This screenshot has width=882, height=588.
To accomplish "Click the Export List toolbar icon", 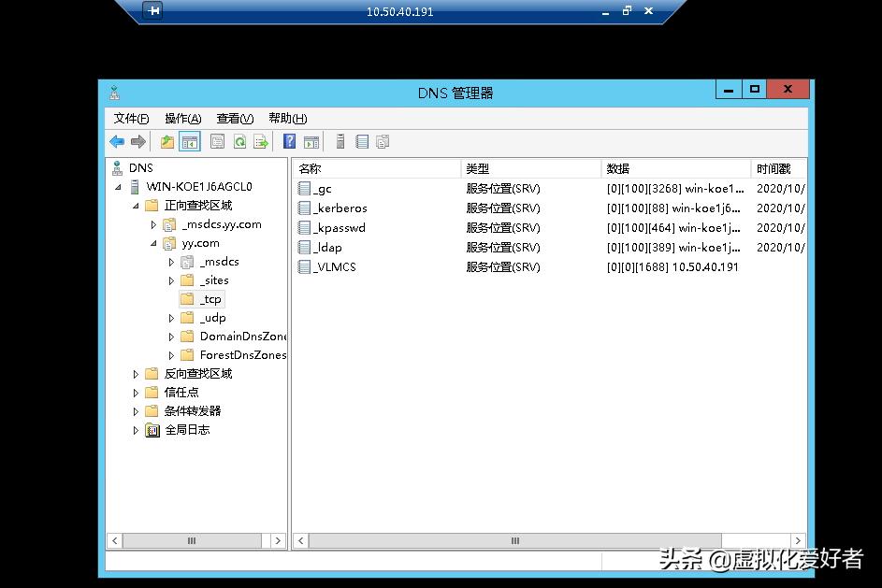I will tap(263, 141).
